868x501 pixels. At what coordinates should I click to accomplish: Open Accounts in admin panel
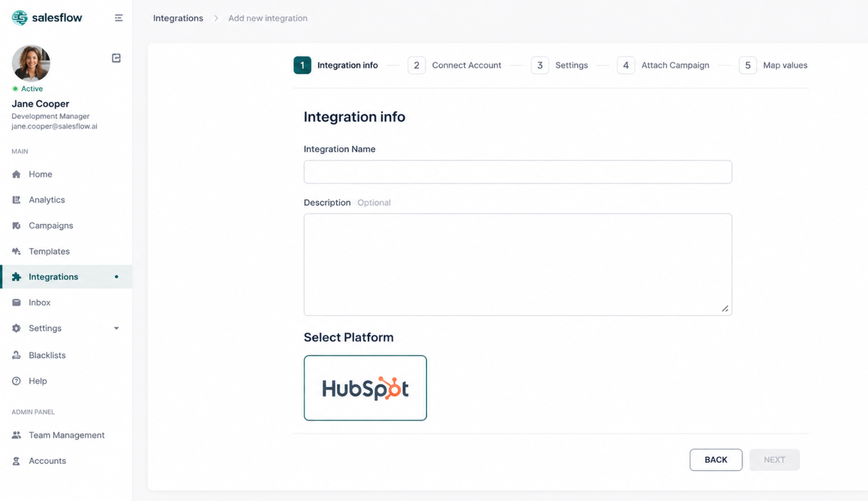tap(66, 461)
